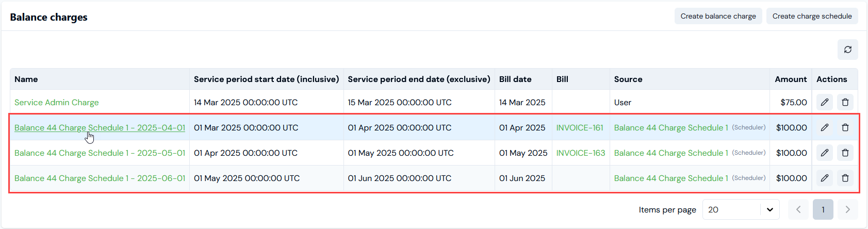Click Create balance charge button
868x229 pixels.
pyautogui.click(x=718, y=16)
